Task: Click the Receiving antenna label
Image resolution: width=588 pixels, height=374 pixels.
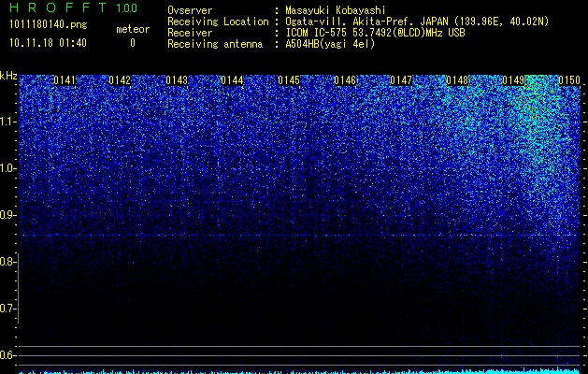Action: pos(215,44)
